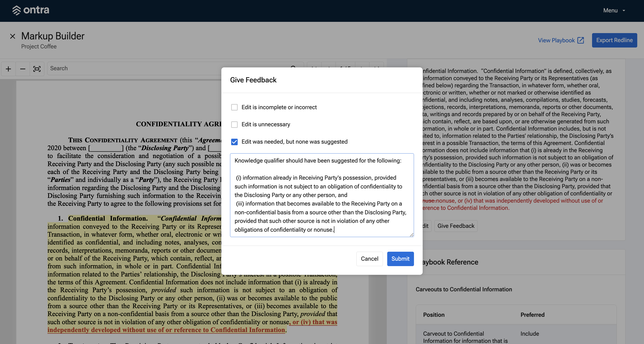
Task: Click the 'Project Coffee' subtitle
Action: (39, 47)
